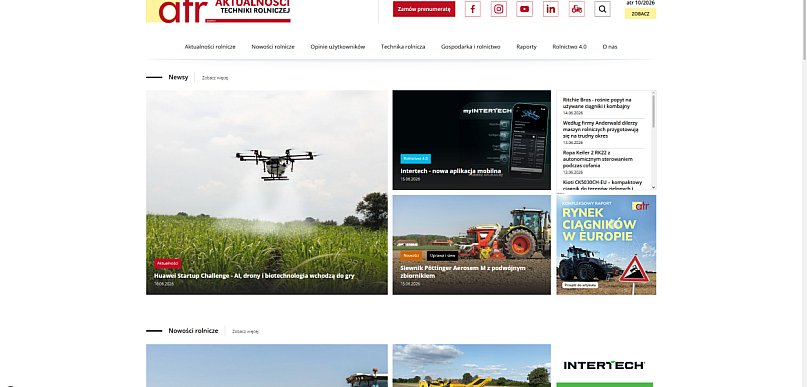Open the Technika rolnicza menu
Image resolution: width=807 pixels, height=387 pixels.
point(403,47)
